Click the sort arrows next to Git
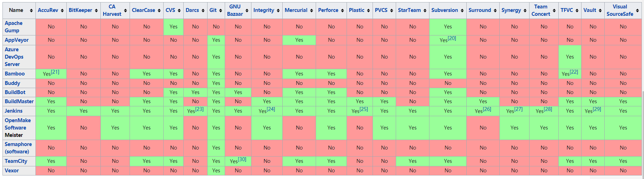 tap(221, 11)
